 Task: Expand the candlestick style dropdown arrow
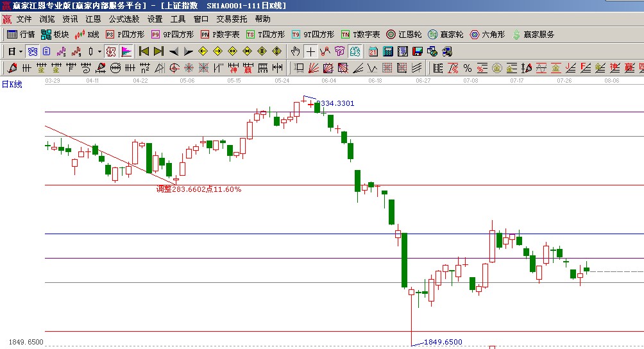click(x=99, y=51)
